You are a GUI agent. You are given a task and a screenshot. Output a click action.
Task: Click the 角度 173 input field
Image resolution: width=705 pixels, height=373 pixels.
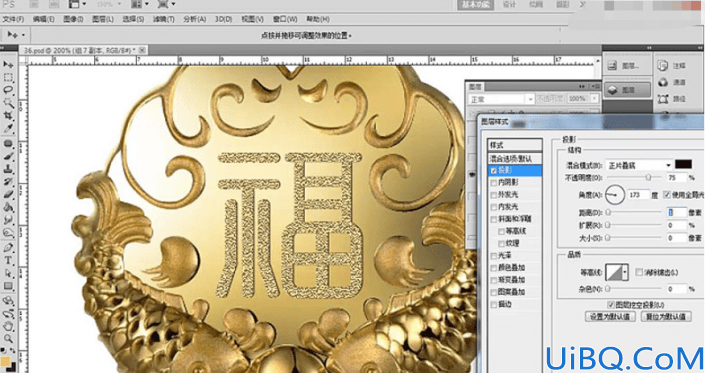tap(638, 195)
